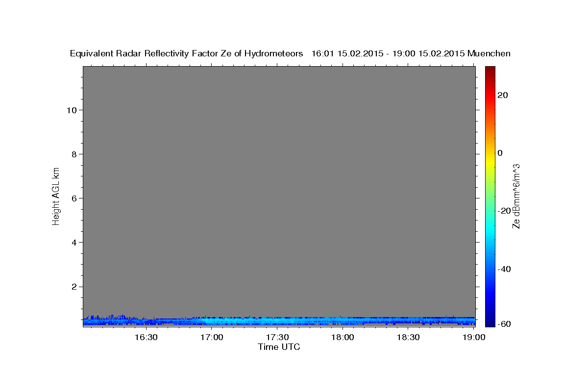Click the '17:00' time tick label
Viewport: 588px width, 392px height.
point(212,338)
